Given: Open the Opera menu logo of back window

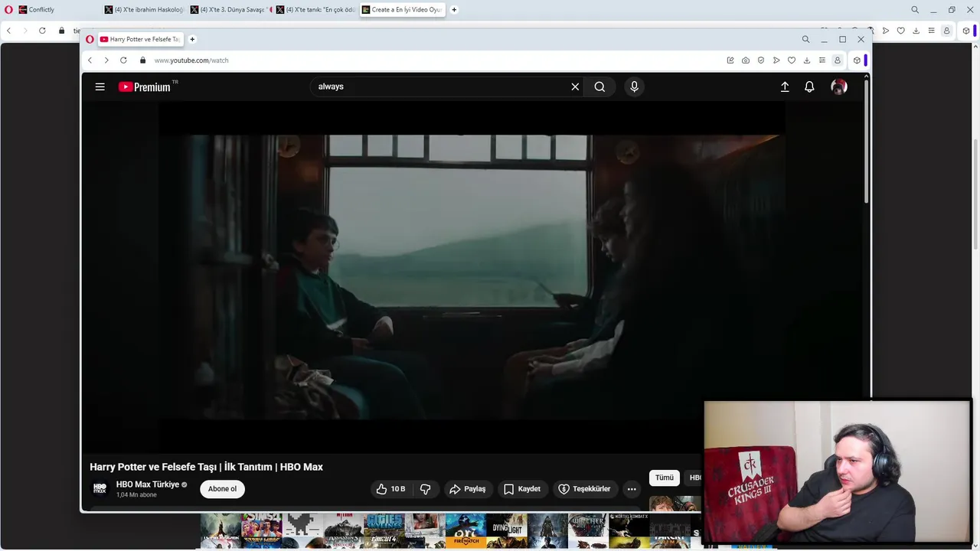Looking at the screenshot, I should pos(8,10).
